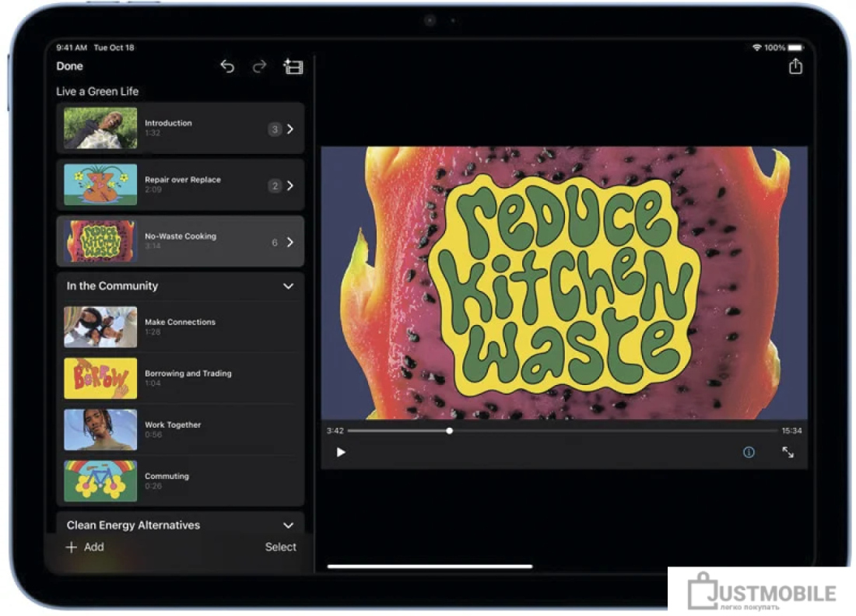
Task: Select the Borrowing and Trading thumbnail
Action: [100, 378]
